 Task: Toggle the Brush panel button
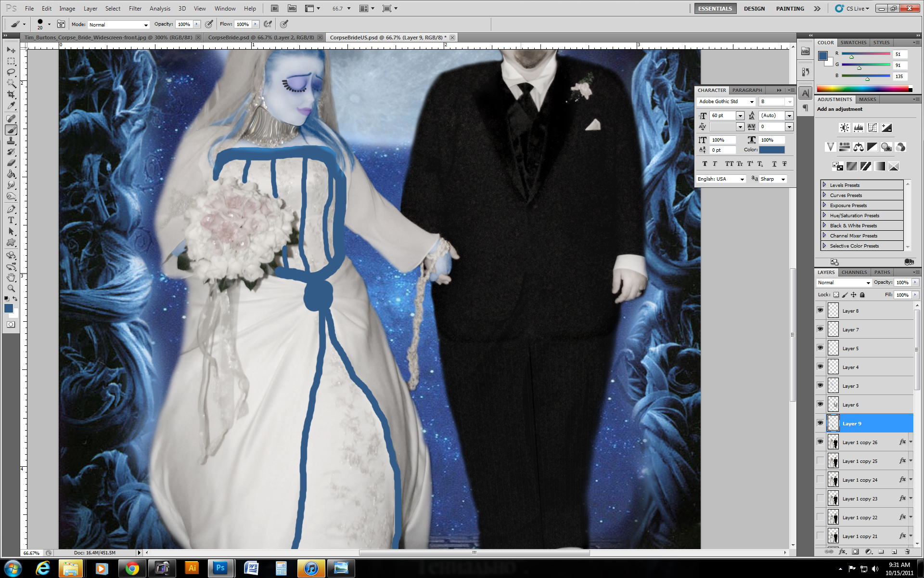coord(61,24)
